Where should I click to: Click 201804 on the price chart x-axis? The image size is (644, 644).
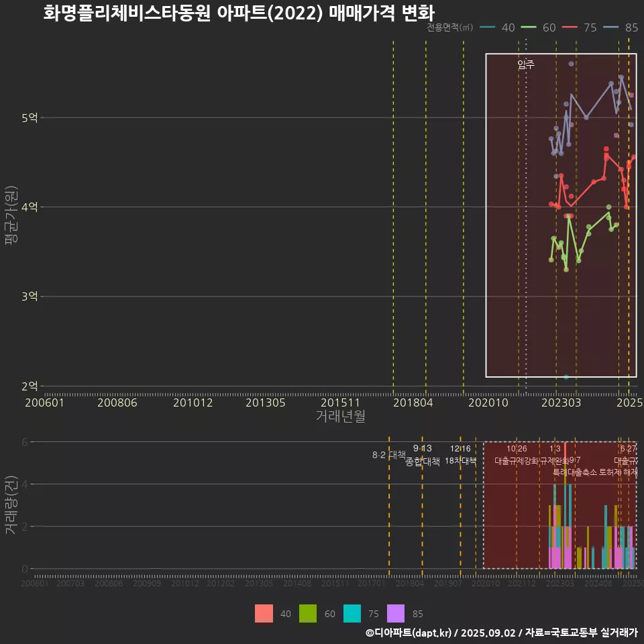click(x=413, y=402)
